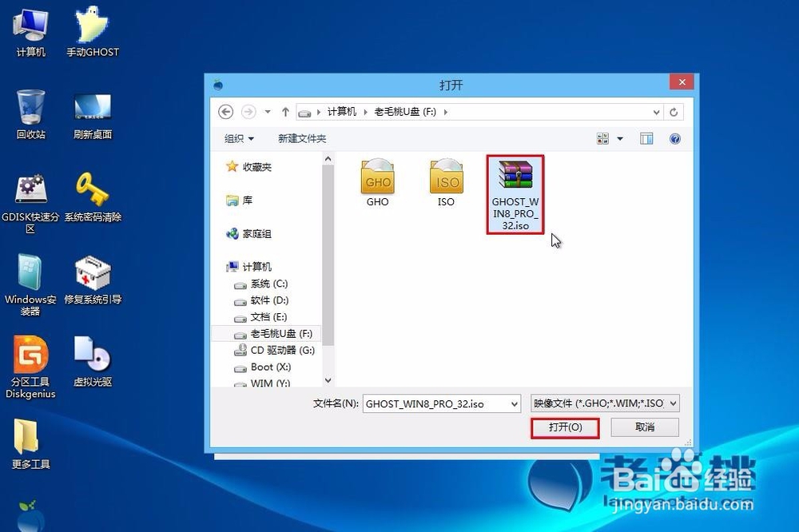Click 新建文件夹 new folder button

click(x=302, y=139)
